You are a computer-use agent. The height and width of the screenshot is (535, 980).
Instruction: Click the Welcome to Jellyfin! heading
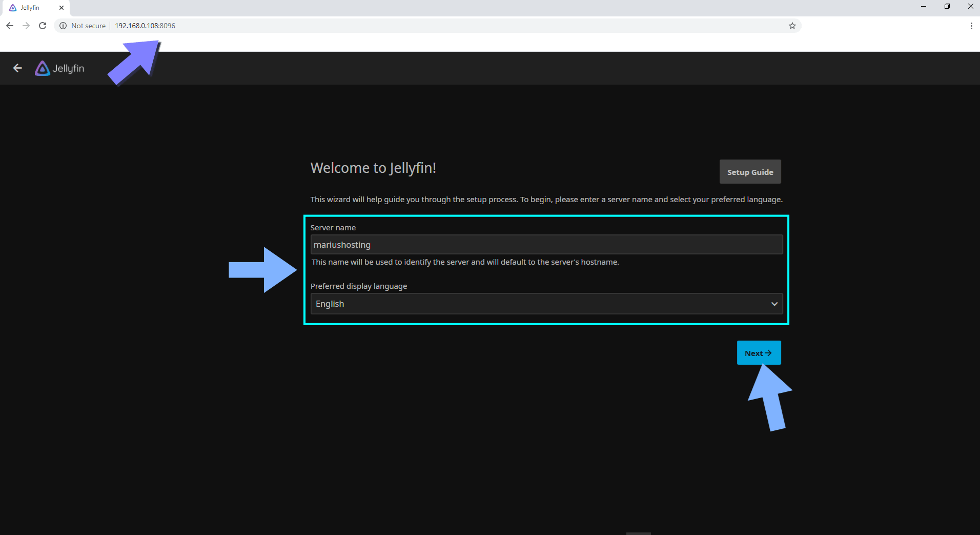click(x=373, y=168)
